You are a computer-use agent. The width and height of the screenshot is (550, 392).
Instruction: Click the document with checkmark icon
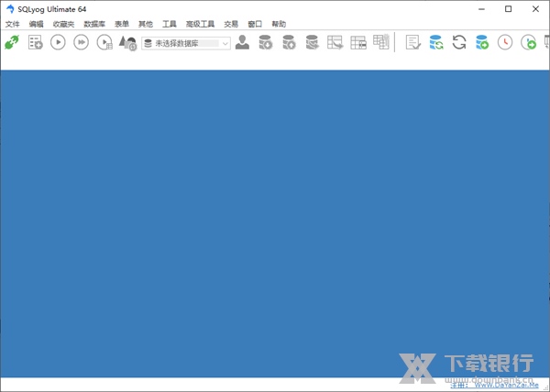click(x=413, y=42)
